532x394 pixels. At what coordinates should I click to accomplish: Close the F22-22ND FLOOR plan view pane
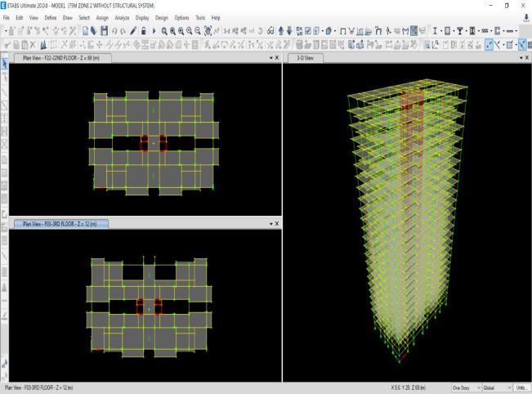coord(277,58)
